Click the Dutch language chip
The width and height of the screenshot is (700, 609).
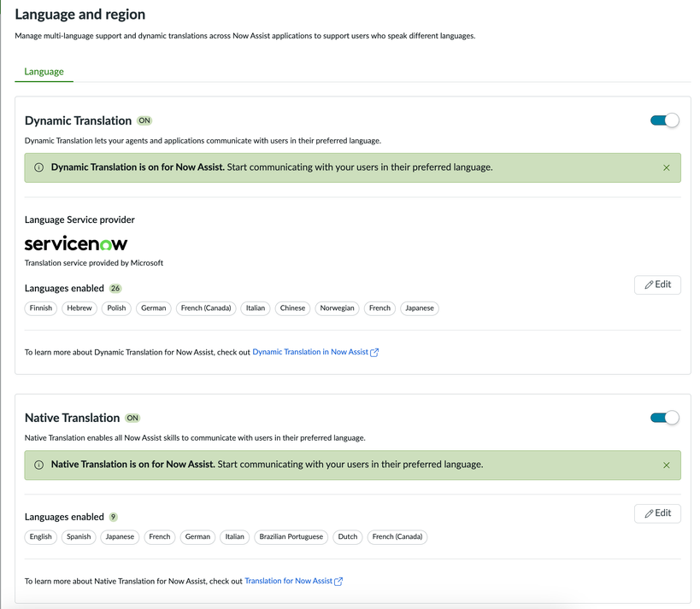coord(348,536)
